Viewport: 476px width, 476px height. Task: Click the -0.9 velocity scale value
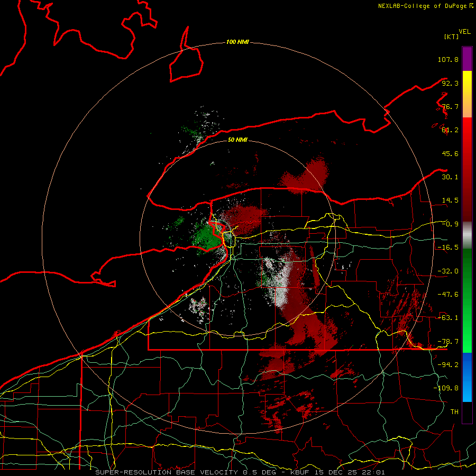click(450, 224)
